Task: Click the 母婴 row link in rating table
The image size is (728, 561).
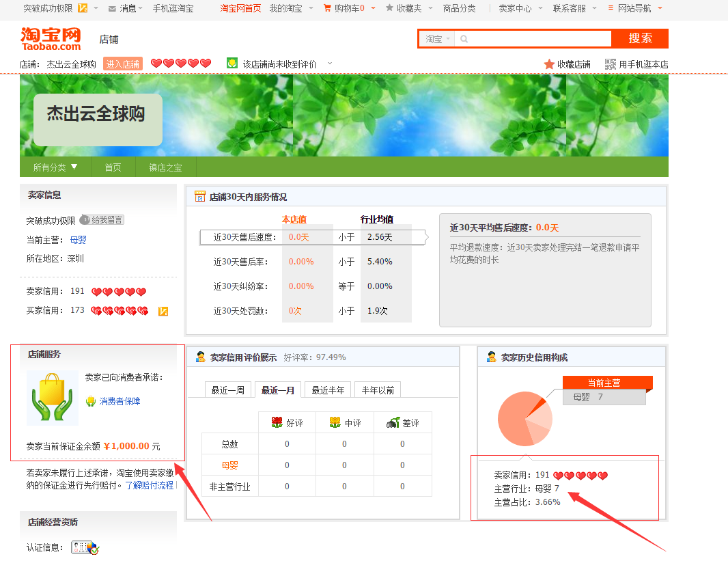Action: [230, 465]
